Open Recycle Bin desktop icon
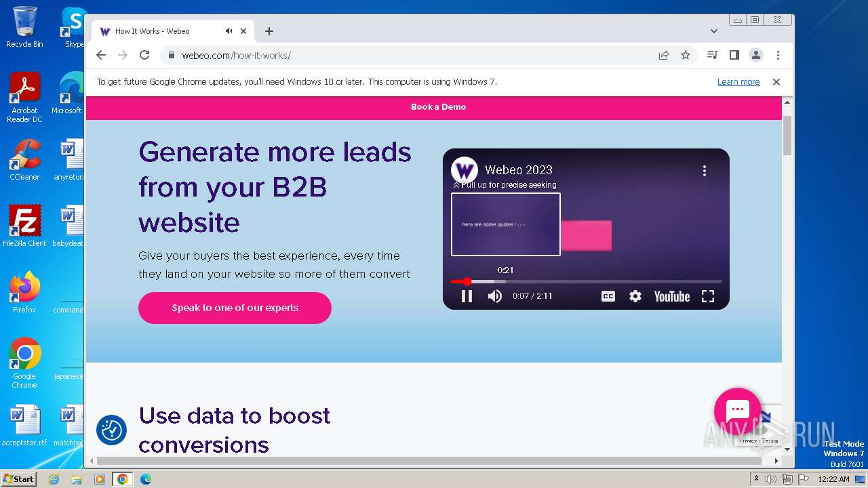Viewport: 868px width, 488px height. click(24, 27)
